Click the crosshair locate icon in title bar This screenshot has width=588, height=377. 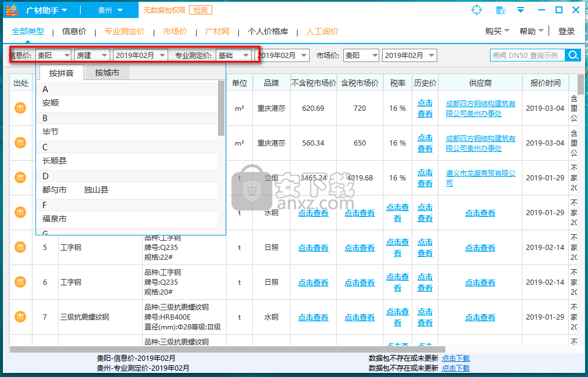pos(476,10)
